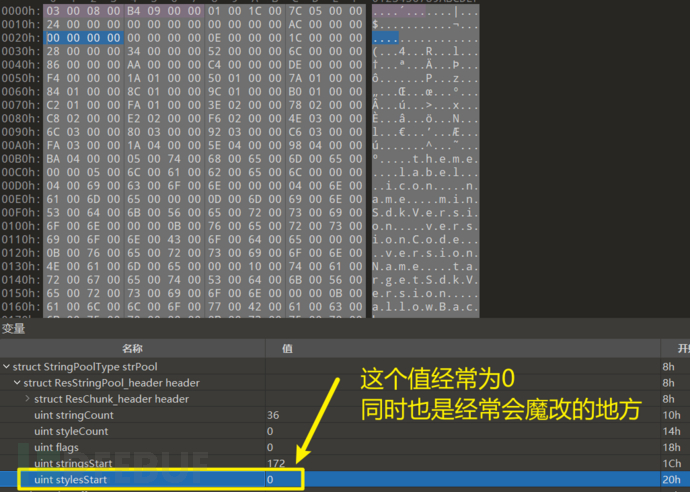
Task: Click the 0160h address label
Action: point(21,307)
